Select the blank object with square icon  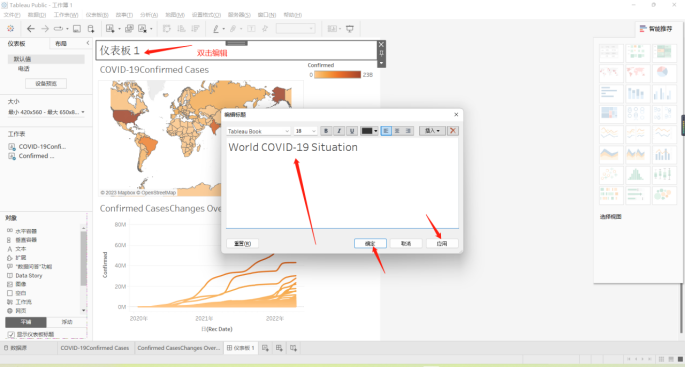tap(17, 293)
